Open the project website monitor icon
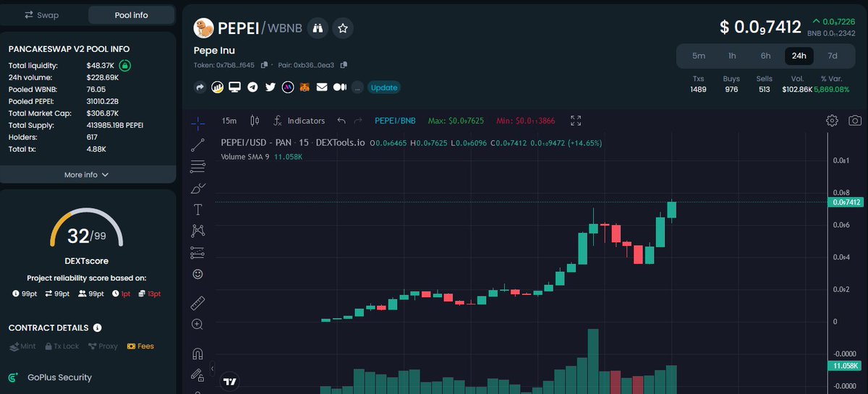868x394 pixels. [x=234, y=87]
